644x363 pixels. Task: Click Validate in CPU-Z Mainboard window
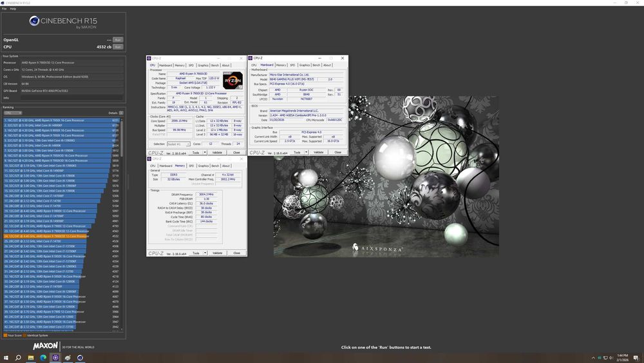[x=318, y=153]
